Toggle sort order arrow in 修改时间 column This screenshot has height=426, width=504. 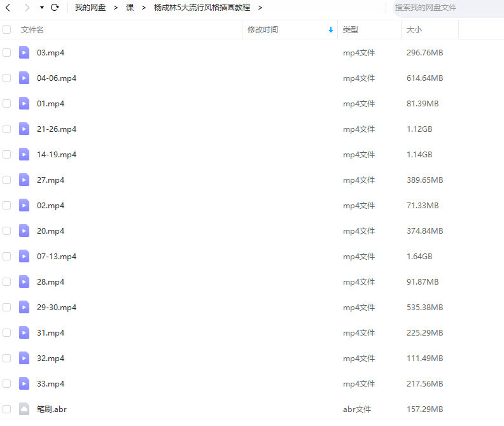click(330, 30)
